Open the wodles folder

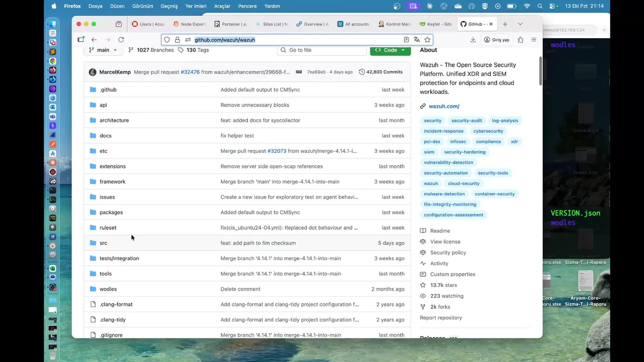tap(108, 289)
